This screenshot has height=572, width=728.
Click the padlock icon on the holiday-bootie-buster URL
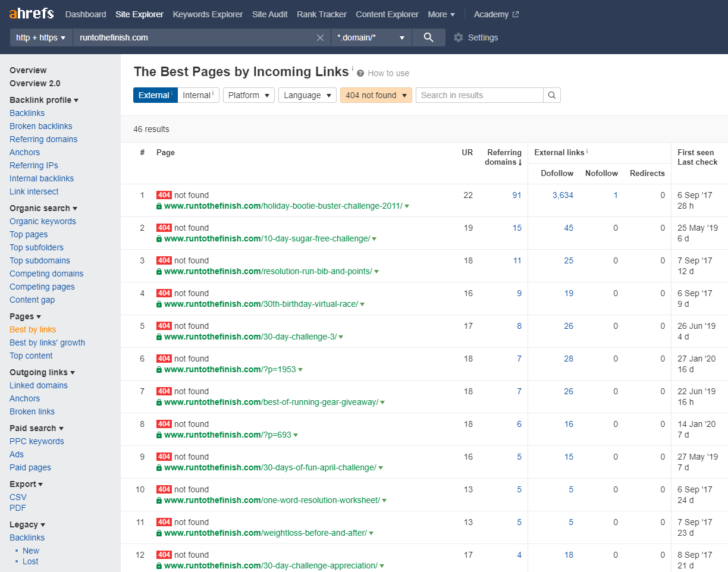159,206
